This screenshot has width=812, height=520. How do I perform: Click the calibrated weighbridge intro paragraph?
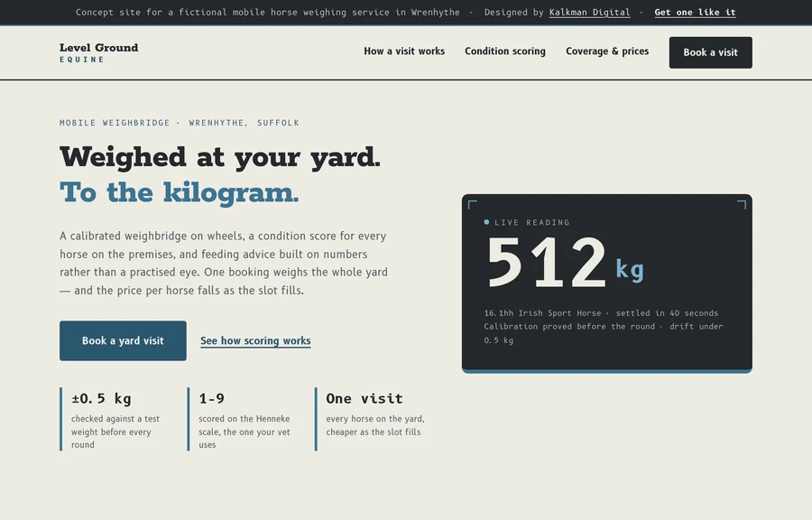(x=224, y=263)
